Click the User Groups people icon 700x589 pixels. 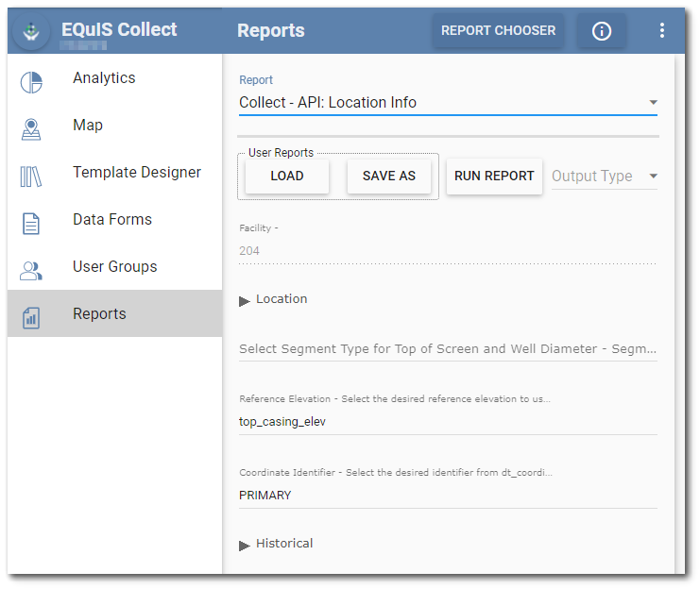pos(31,271)
